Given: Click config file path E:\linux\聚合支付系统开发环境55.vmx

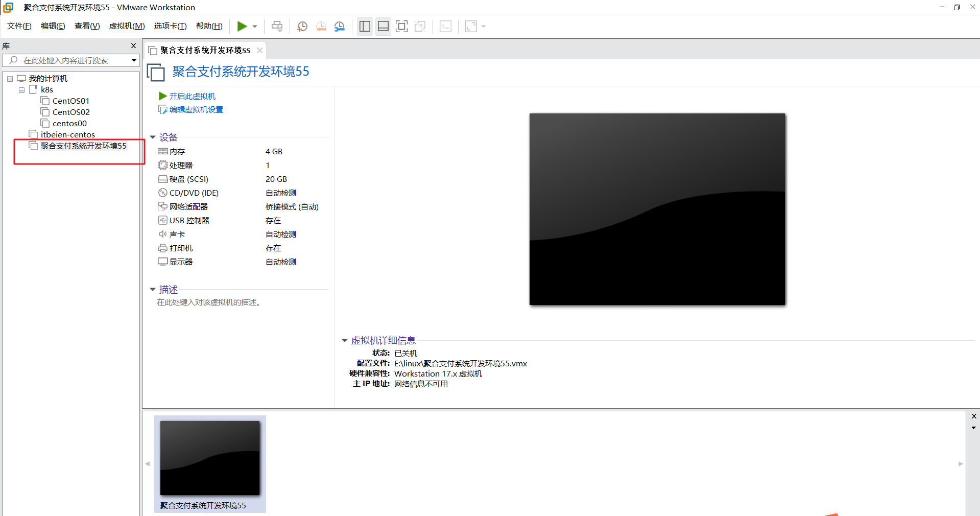Looking at the screenshot, I should (x=461, y=364).
